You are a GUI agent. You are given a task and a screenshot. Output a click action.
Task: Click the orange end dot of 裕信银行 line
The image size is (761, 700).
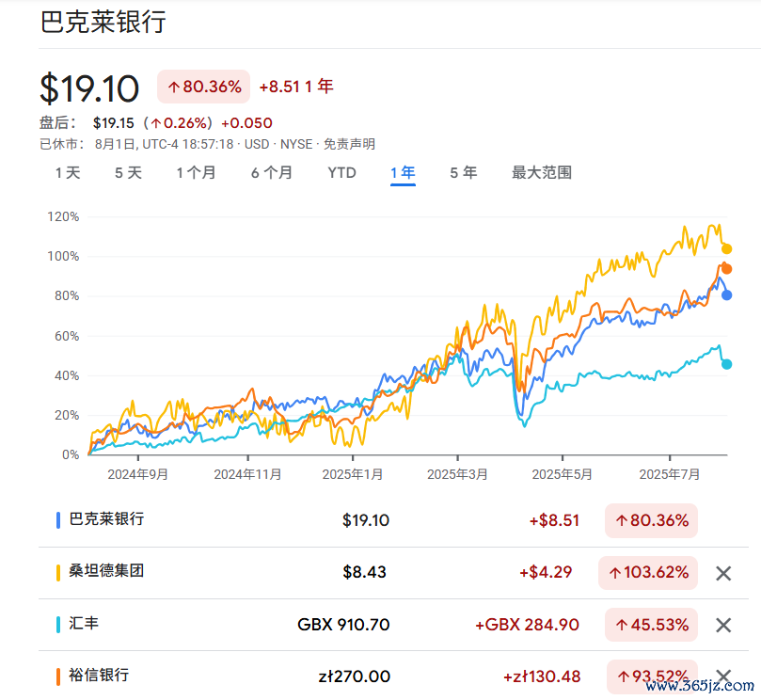click(726, 269)
